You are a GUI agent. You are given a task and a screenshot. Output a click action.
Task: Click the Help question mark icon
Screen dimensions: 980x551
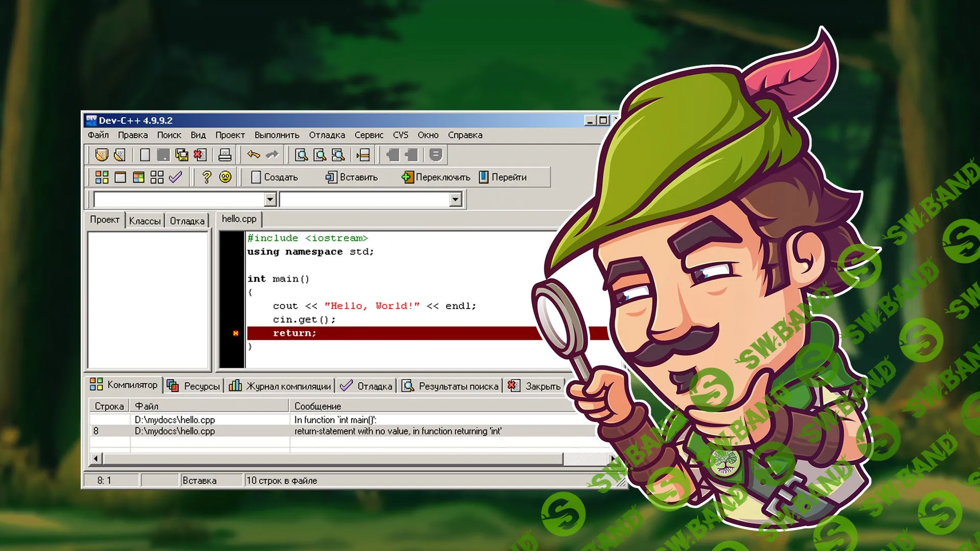click(207, 177)
